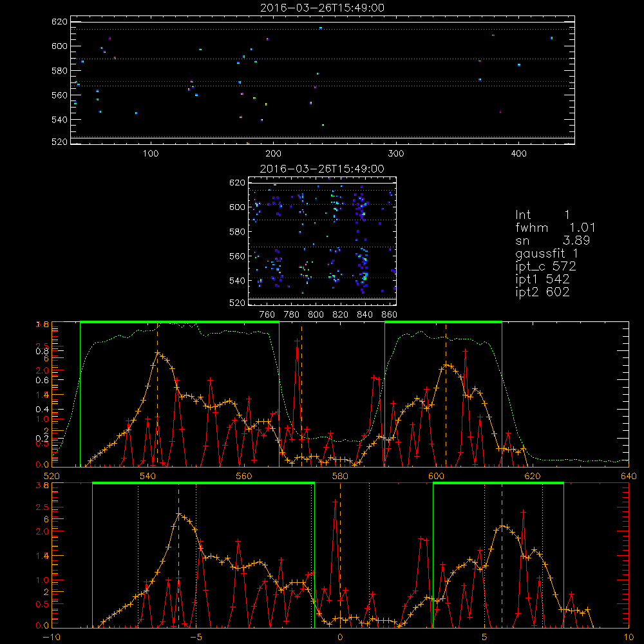
Task: Click the '0' x-axis label of the bottom plot
Action: (x=340, y=637)
